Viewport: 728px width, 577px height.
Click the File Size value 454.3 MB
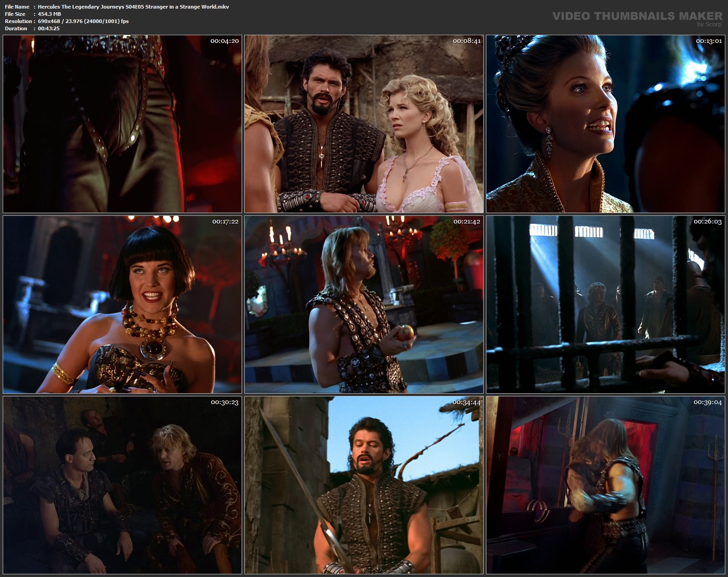click(x=50, y=14)
